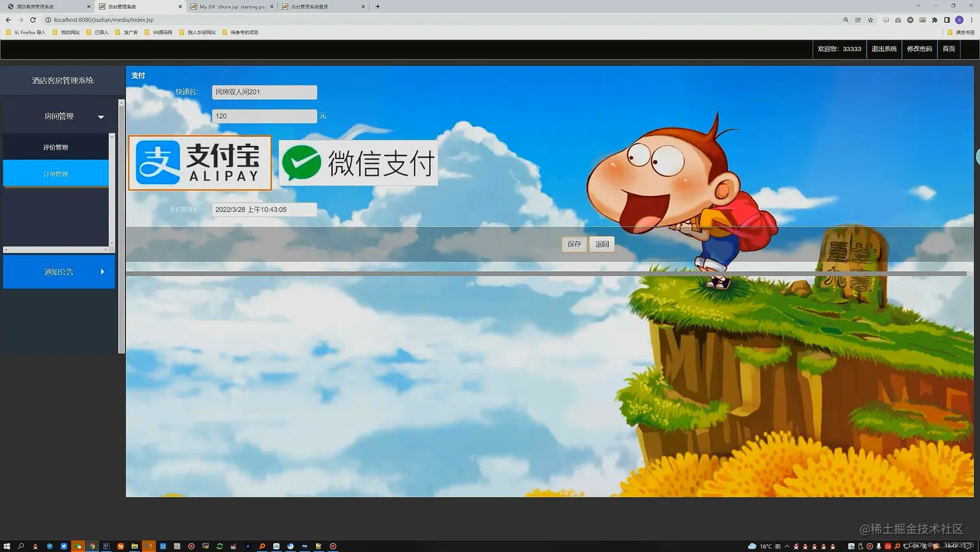980x552 pixels.
Task: Click the 欢迎您: 33333 text
Action: coord(839,49)
